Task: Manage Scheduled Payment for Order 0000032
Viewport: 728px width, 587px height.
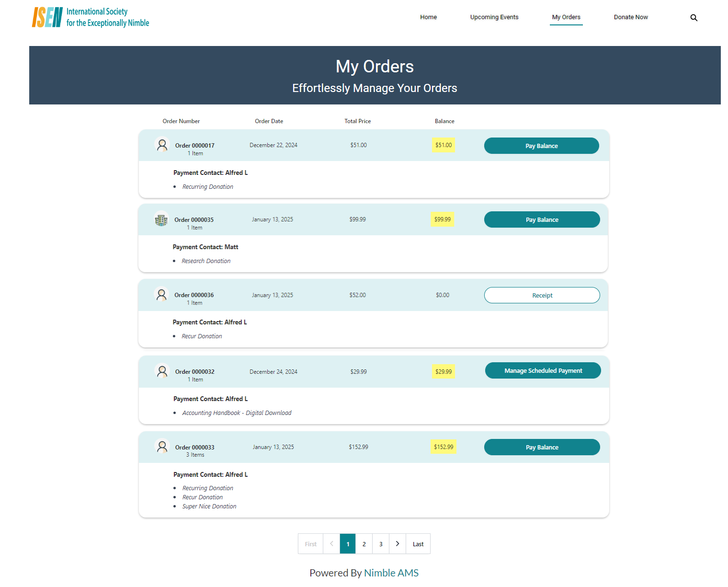Action: click(x=543, y=370)
